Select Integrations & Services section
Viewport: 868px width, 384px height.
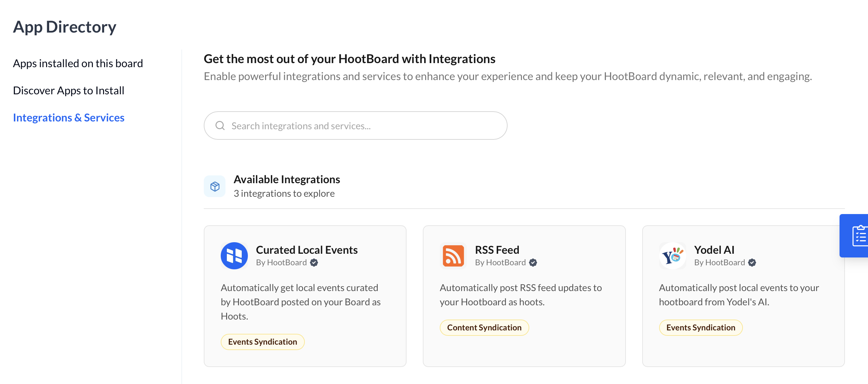[68, 118]
